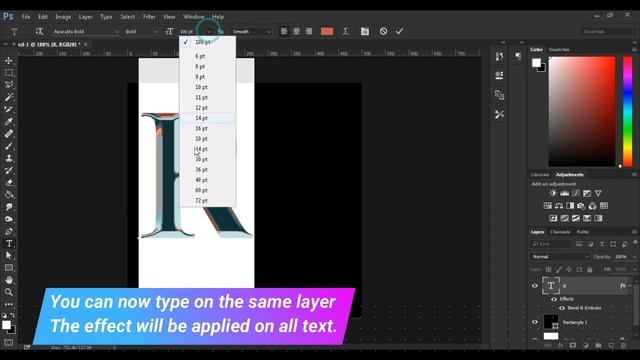Select the Magic Wand tool
640x360 pixels.
(x=9, y=97)
